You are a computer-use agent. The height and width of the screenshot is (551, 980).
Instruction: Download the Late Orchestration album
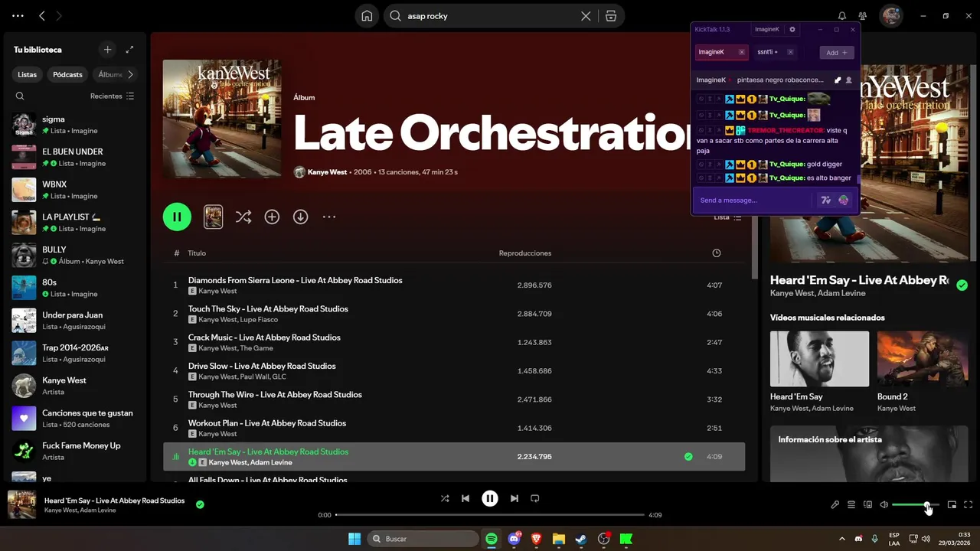300,217
